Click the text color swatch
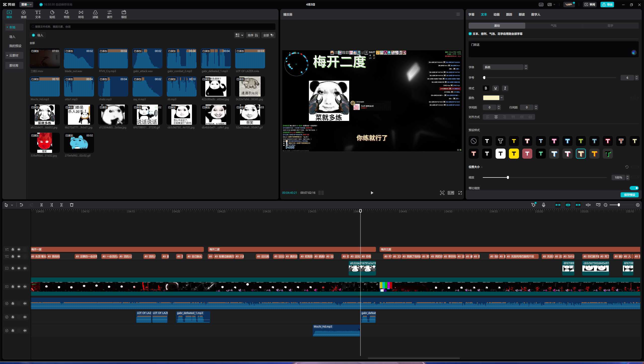 [x=491, y=98]
